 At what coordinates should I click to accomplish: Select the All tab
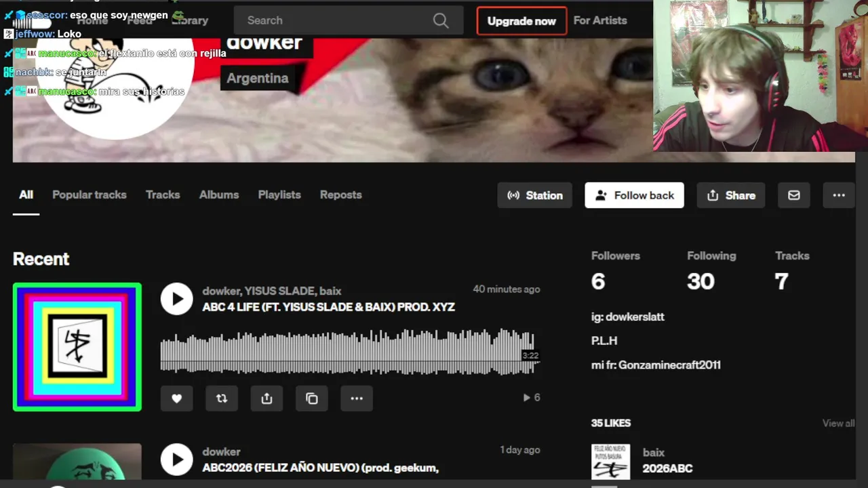pyautogui.click(x=26, y=195)
